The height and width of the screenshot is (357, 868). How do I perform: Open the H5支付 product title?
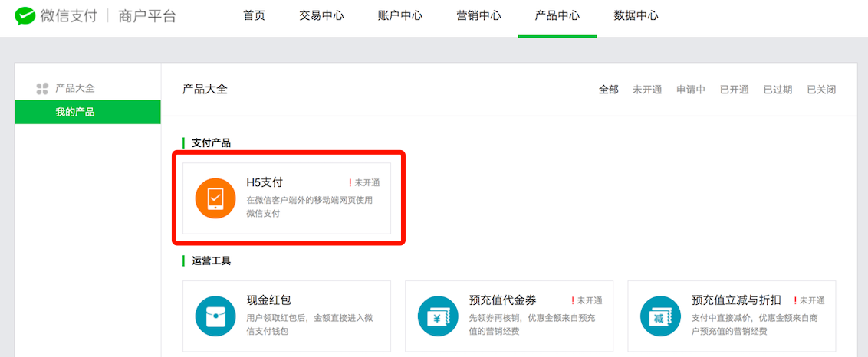tap(265, 182)
